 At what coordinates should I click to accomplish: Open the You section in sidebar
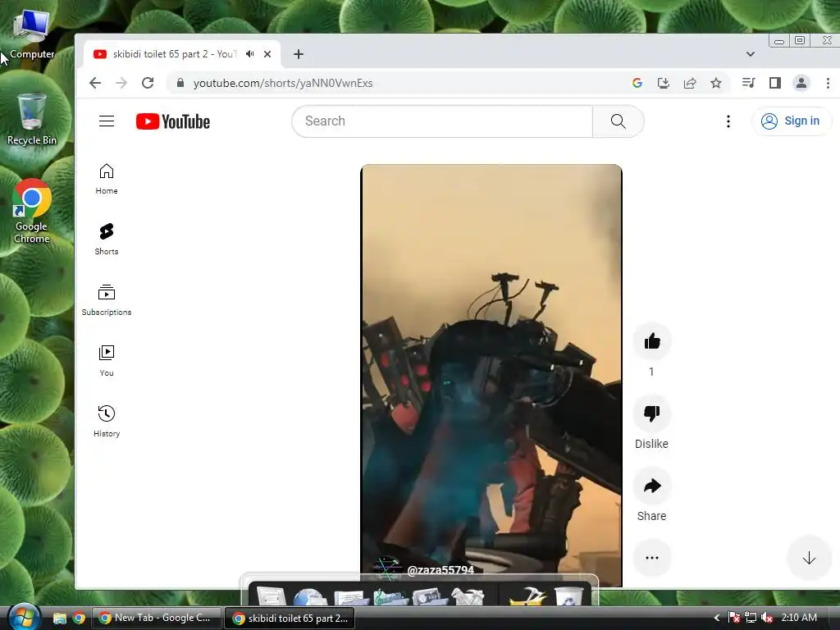107,361
